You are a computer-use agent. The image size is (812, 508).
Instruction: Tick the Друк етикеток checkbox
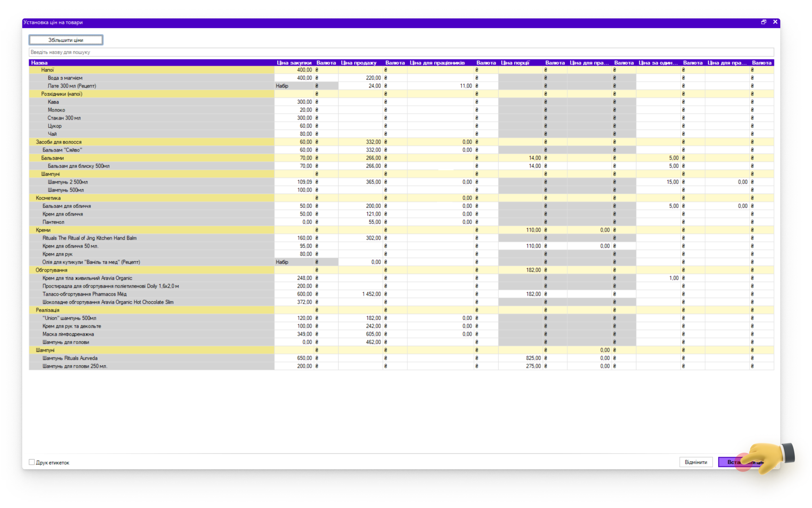(x=32, y=462)
